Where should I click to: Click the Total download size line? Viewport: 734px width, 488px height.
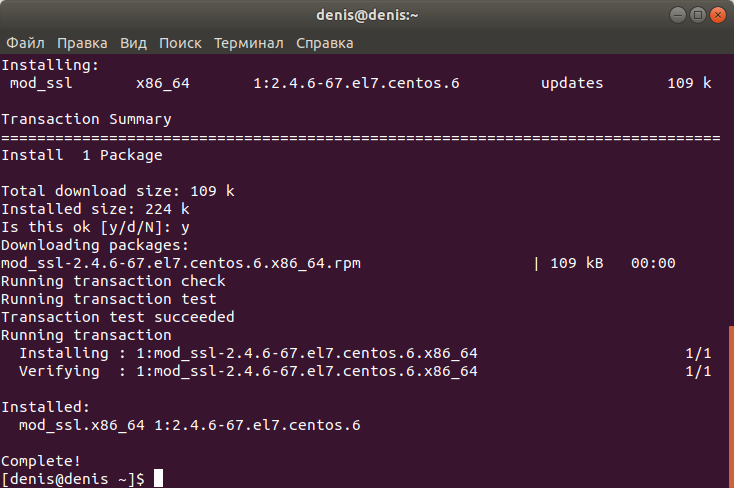point(117,191)
